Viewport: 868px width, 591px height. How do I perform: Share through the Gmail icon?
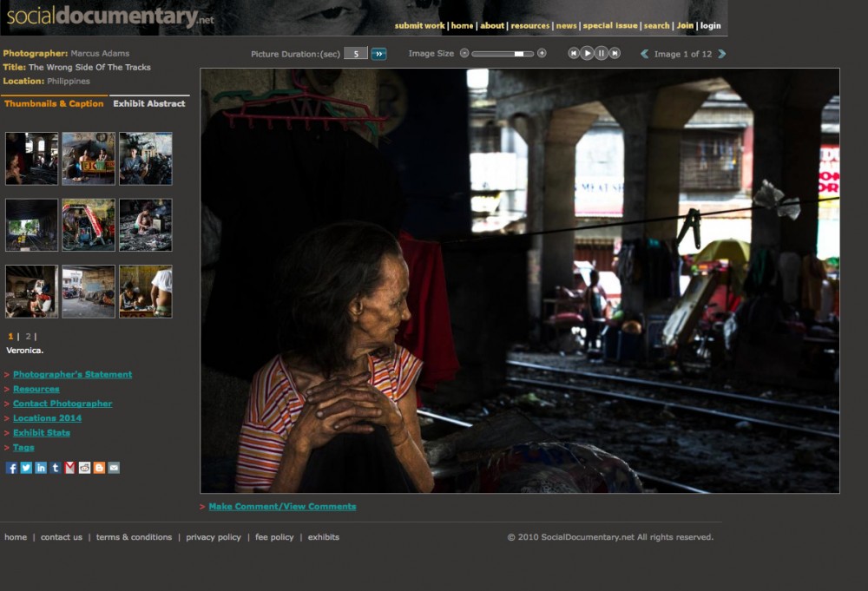[70, 468]
